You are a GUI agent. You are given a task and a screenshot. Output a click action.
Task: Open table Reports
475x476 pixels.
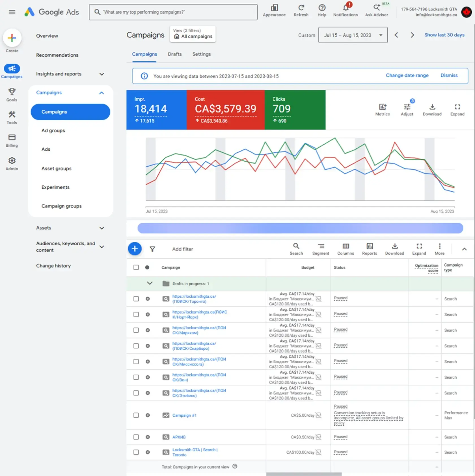pyautogui.click(x=370, y=249)
